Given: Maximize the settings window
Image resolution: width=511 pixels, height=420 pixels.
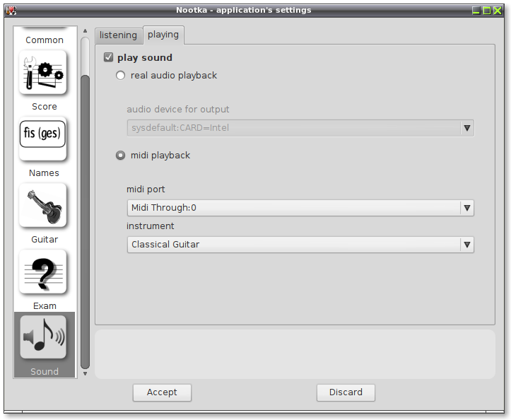Looking at the screenshot, I should pos(486,11).
